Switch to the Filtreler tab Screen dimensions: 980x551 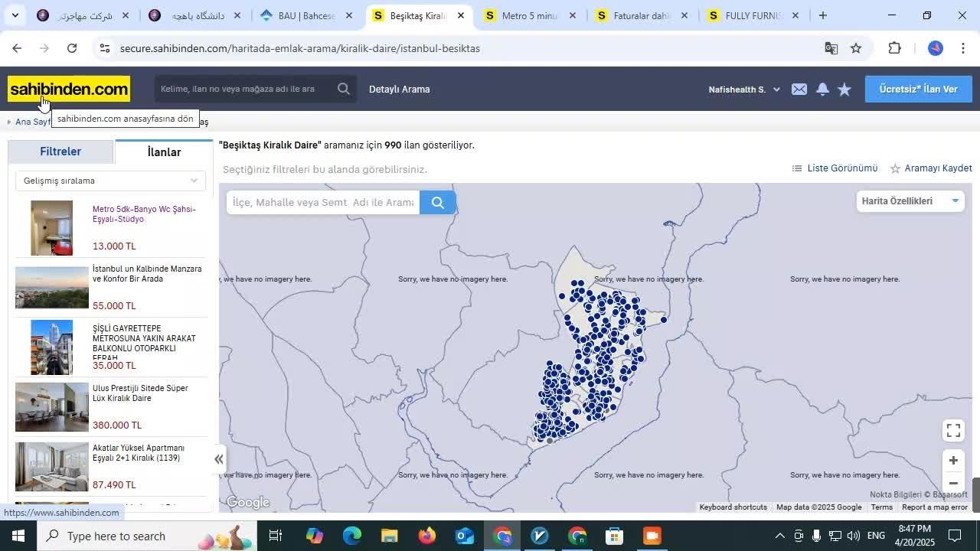60,152
